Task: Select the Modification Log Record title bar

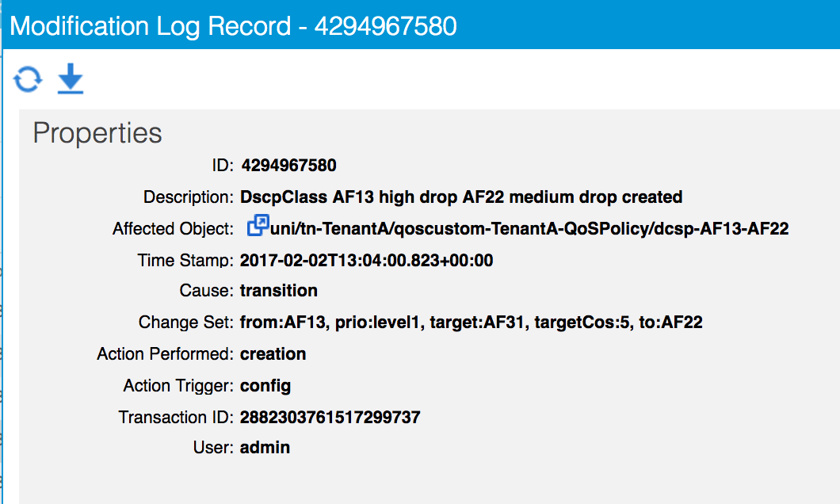Action: click(420, 25)
